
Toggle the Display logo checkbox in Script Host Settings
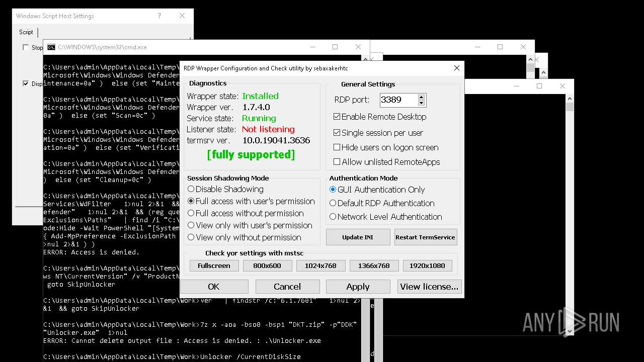point(26,83)
